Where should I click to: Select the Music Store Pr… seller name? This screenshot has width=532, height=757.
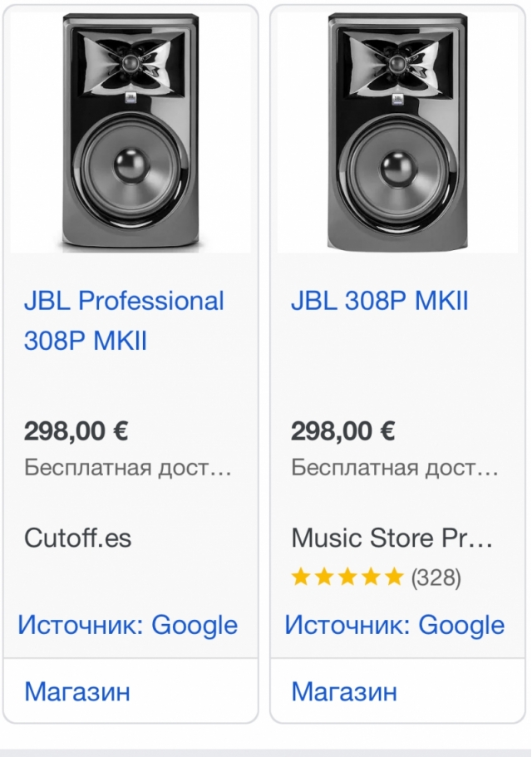392,538
